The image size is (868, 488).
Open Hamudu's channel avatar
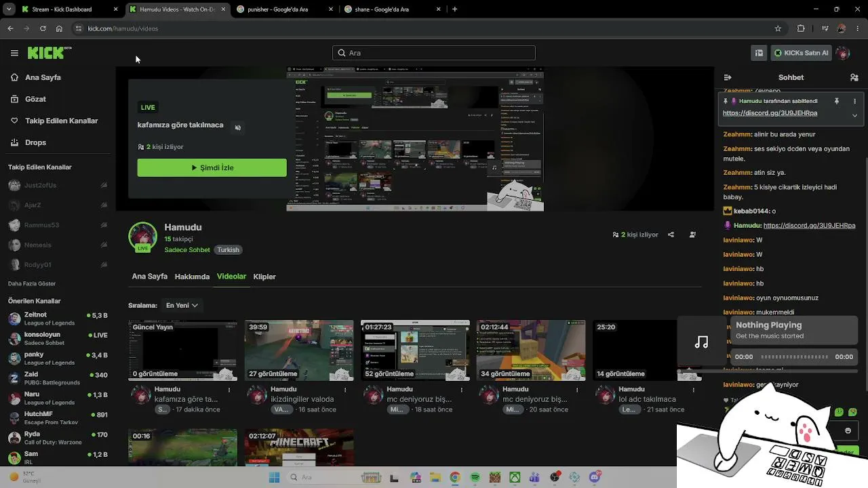[142, 237]
